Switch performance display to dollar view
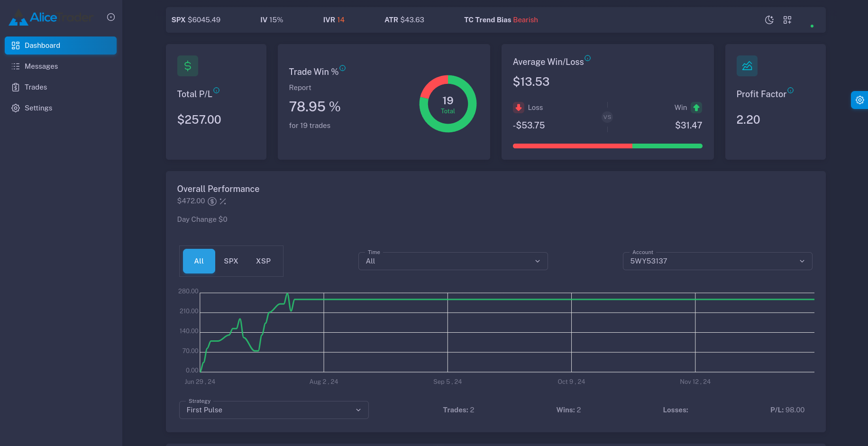This screenshot has height=446, width=868. click(x=212, y=201)
